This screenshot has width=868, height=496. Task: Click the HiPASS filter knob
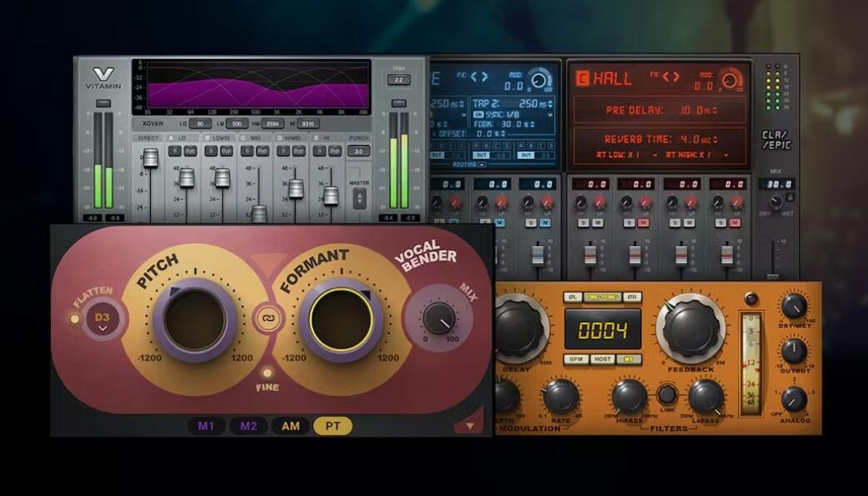(630, 397)
